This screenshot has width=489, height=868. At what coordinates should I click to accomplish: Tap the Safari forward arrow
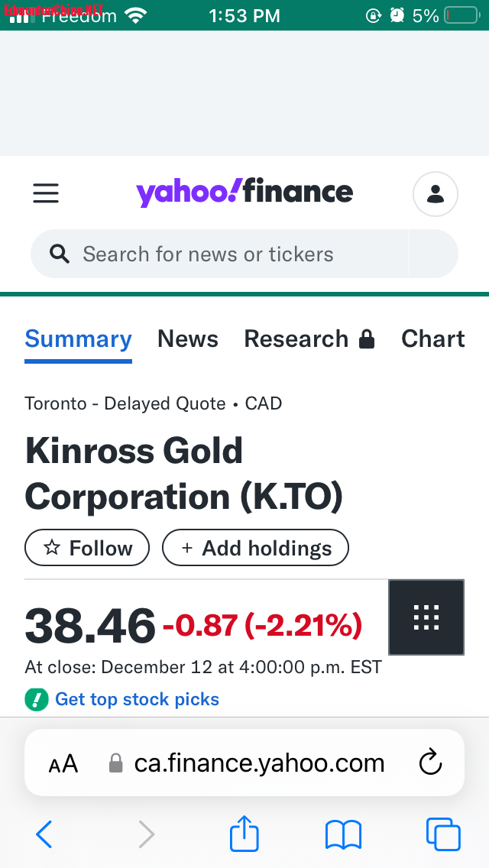click(x=146, y=834)
